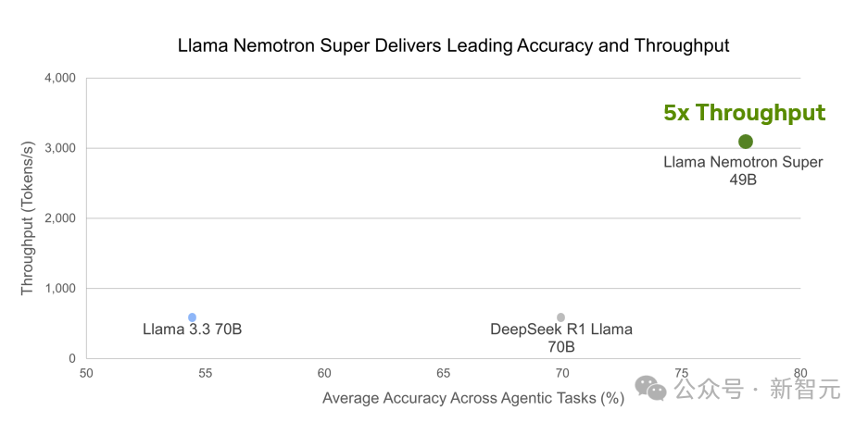
Task: Click the Average Accuracy x-axis title
Action: (x=473, y=398)
